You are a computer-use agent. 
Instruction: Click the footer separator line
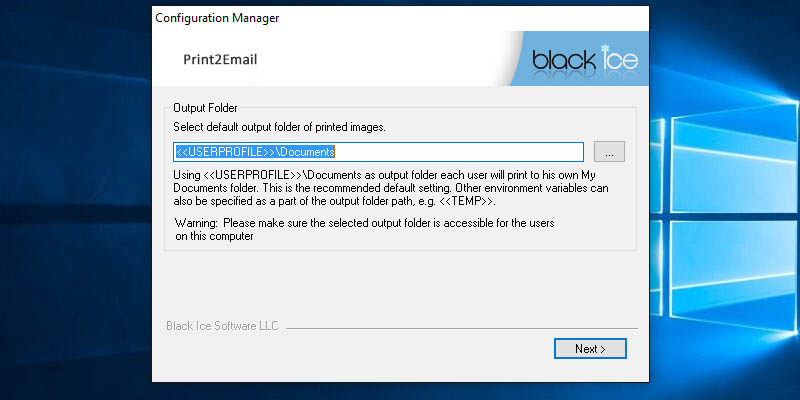pyautogui.click(x=460, y=326)
